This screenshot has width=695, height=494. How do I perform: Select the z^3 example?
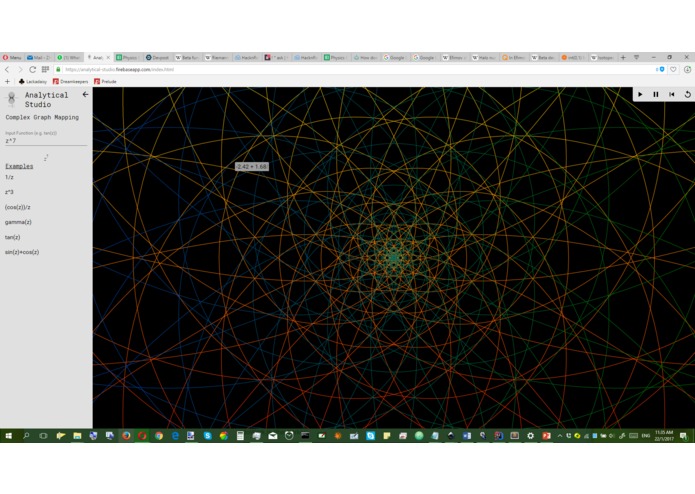pyautogui.click(x=9, y=192)
